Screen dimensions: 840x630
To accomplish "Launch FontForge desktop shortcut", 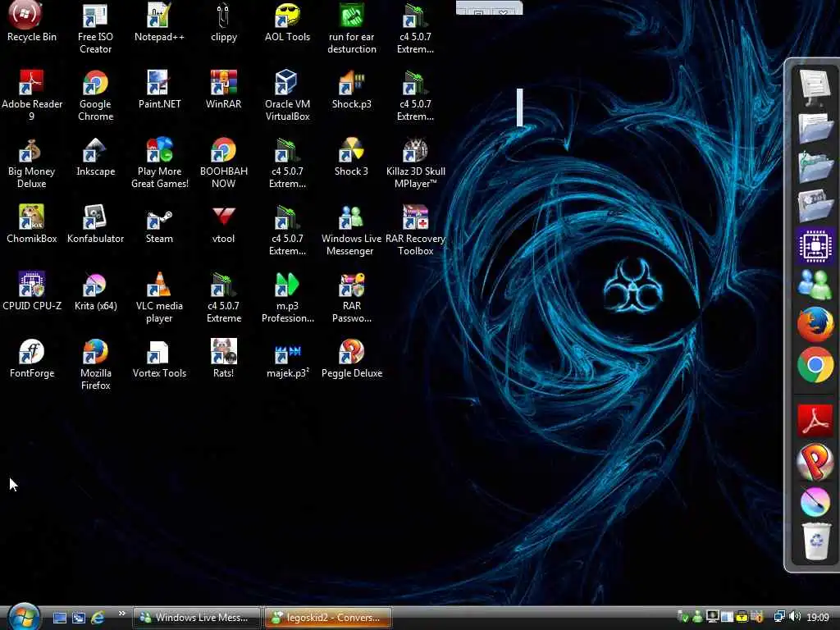I will (x=32, y=358).
